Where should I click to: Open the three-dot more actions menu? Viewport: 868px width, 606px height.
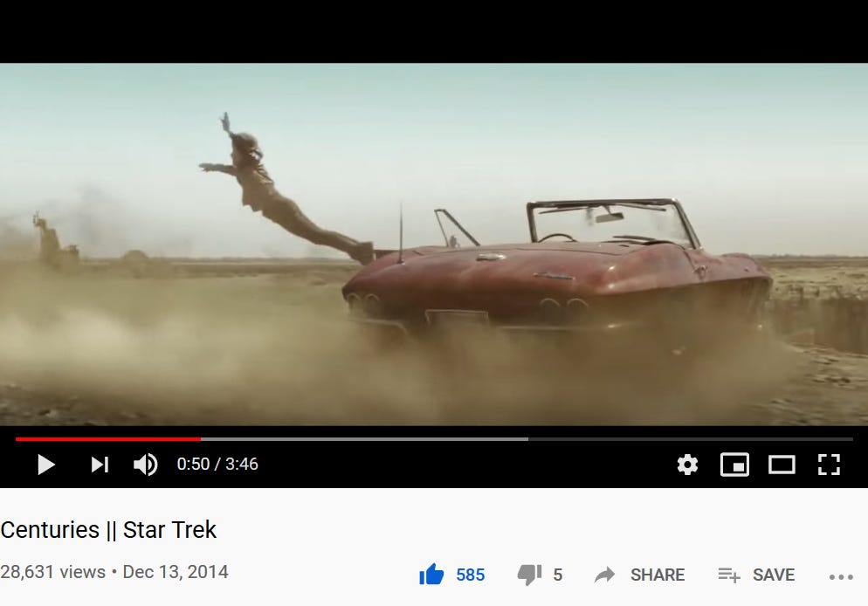click(x=841, y=576)
